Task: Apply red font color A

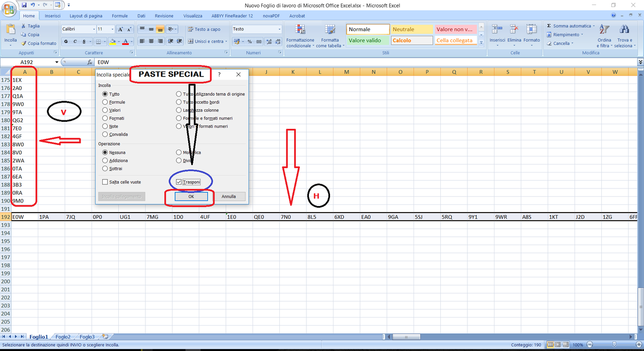Action: [125, 41]
